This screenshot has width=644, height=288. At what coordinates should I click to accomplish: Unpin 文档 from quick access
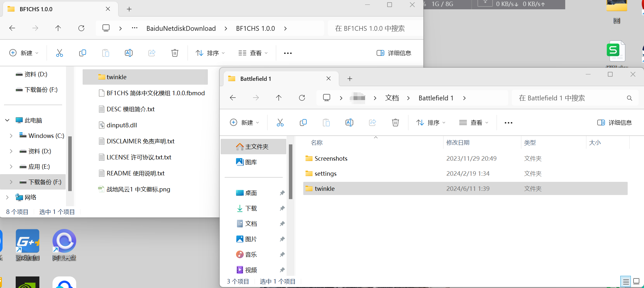pos(282,224)
